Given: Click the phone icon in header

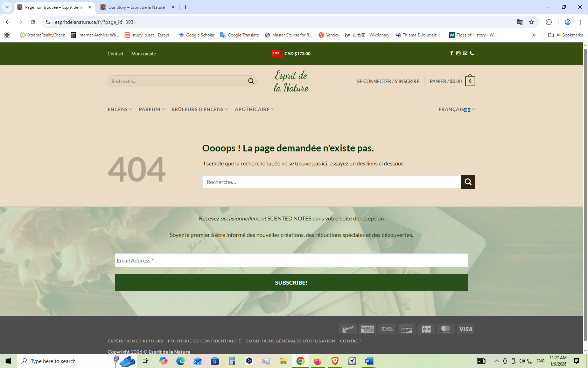Looking at the screenshot, I should coord(472,53).
